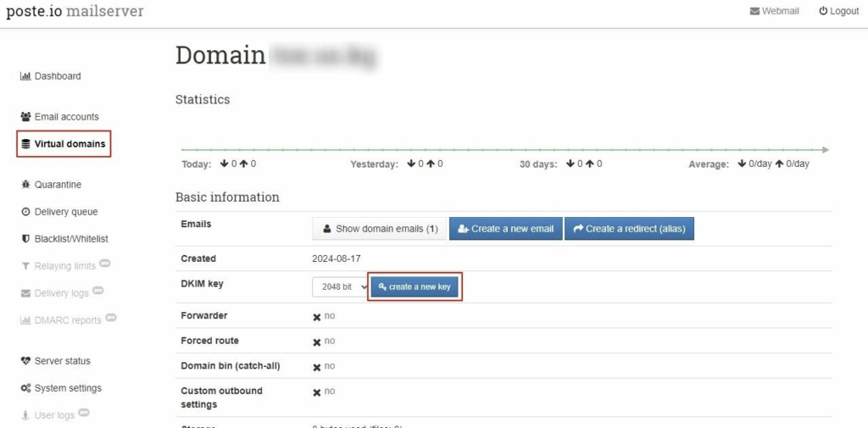Click the 'Average:' statistics label
Image resolution: width=868 pixels, height=428 pixels.
tap(709, 164)
